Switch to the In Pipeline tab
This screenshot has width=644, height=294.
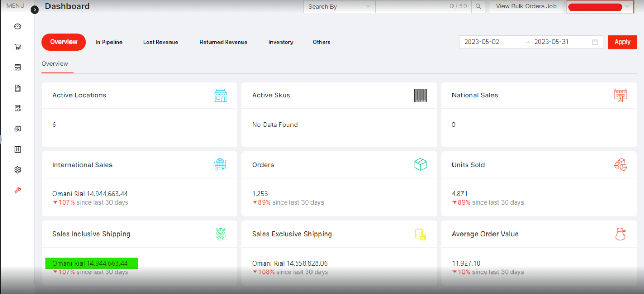click(109, 42)
